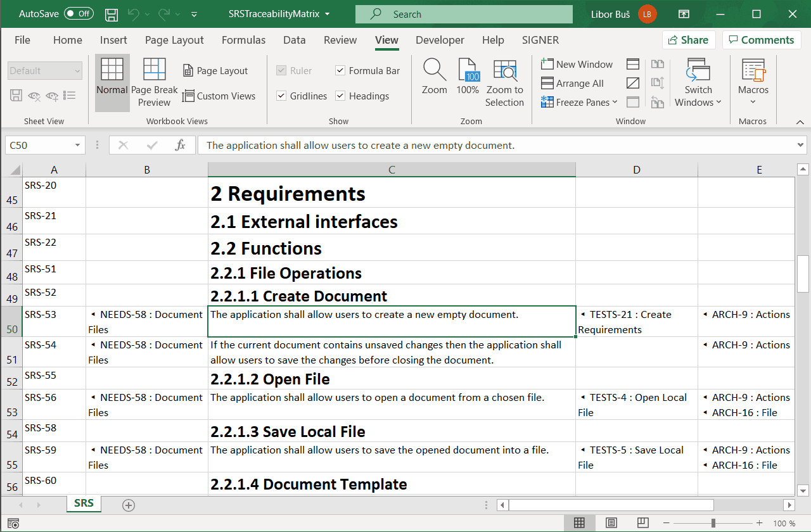This screenshot has height=532, width=811.
Task: Switch to the Page Layout tab
Action: (x=174, y=40)
